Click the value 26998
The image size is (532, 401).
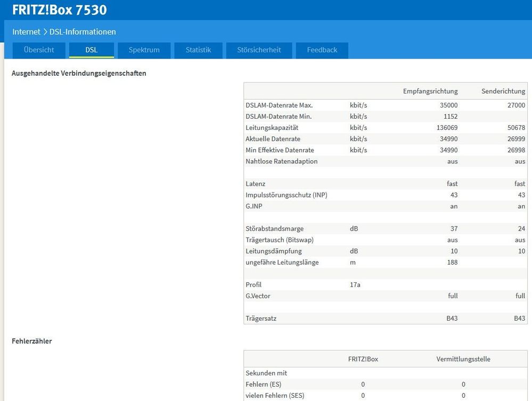tap(516, 150)
